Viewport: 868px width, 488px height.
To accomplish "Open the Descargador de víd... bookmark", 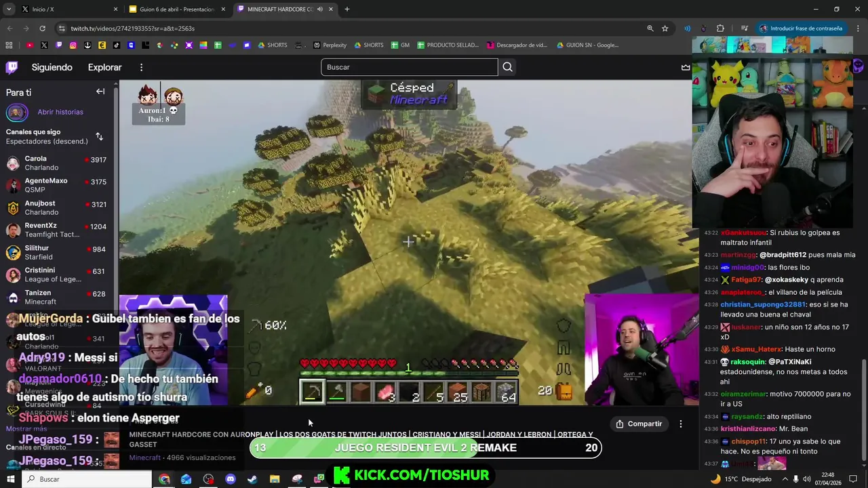I will tap(517, 45).
